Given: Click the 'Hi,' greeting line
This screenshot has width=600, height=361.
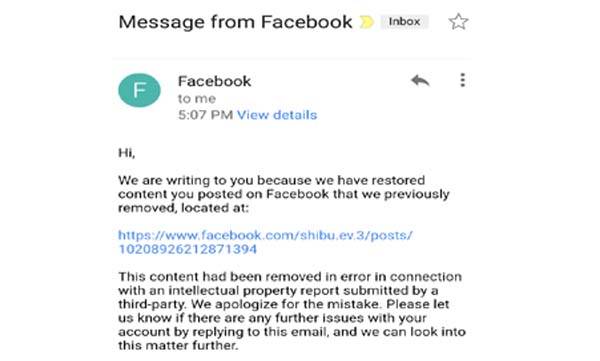Looking at the screenshot, I should click(127, 153).
